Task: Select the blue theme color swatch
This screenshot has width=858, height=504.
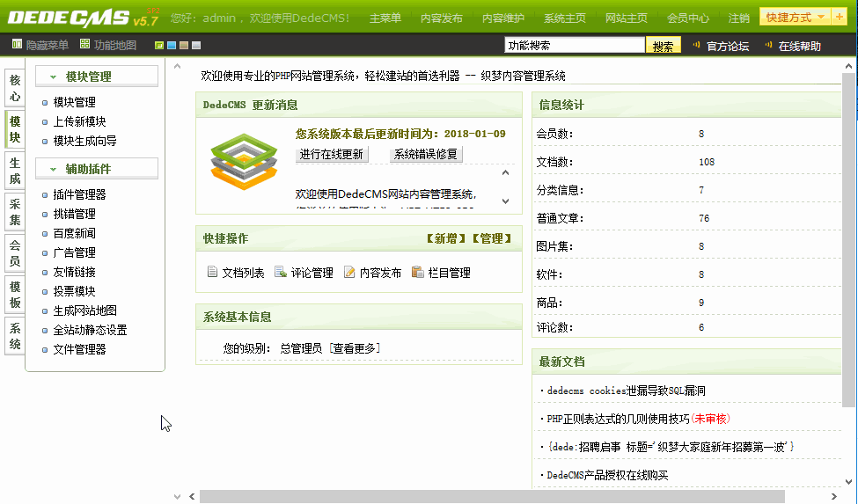Action: pos(172,46)
